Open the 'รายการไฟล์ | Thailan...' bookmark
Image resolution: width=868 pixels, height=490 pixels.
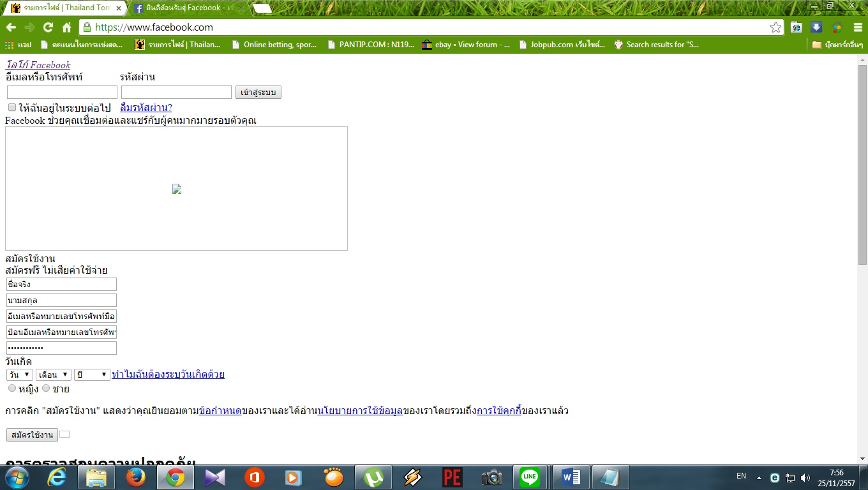(x=178, y=45)
